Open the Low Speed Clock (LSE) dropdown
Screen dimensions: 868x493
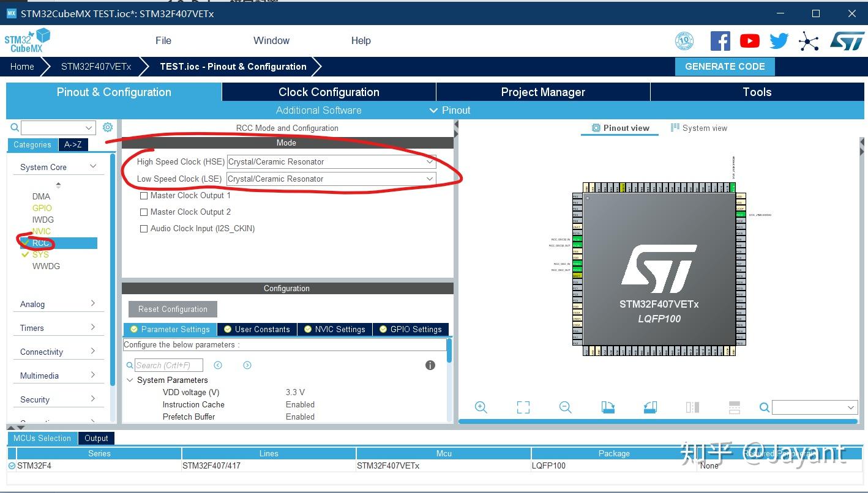(x=430, y=179)
